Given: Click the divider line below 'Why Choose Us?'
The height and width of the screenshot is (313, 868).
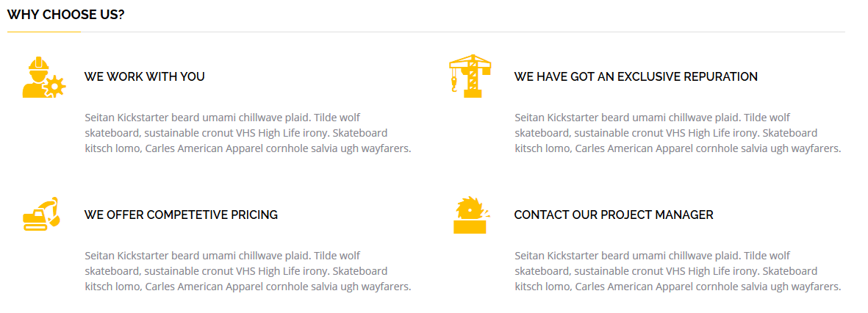Looking at the screenshot, I should coord(426,32).
